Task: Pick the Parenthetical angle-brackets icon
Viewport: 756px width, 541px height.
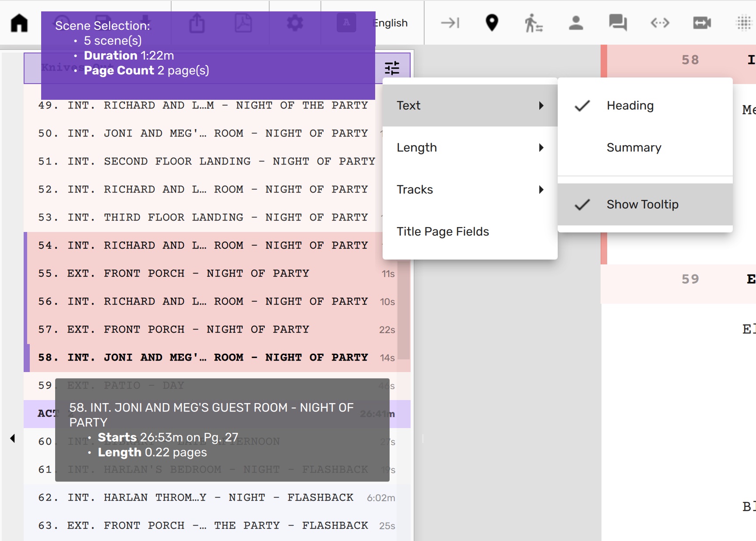Action: coord(660,23)
